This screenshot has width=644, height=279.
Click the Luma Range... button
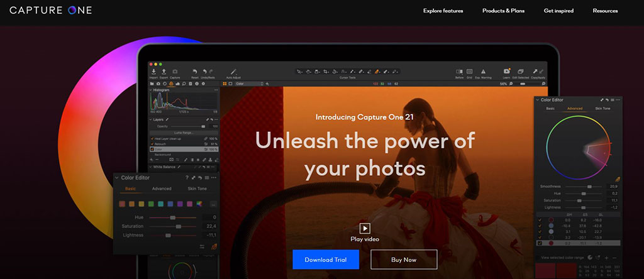tap(184, 133)
